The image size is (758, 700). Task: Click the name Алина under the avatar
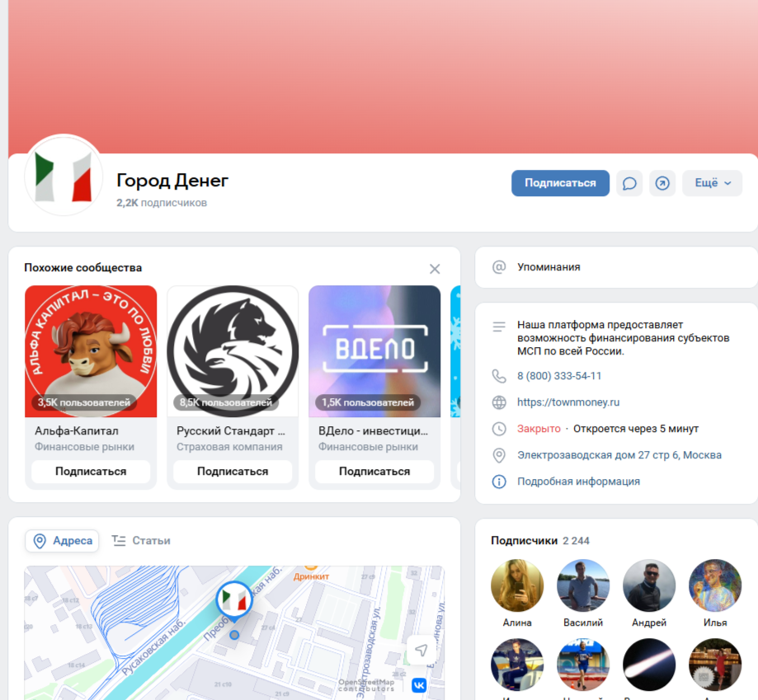pos(517,622)
